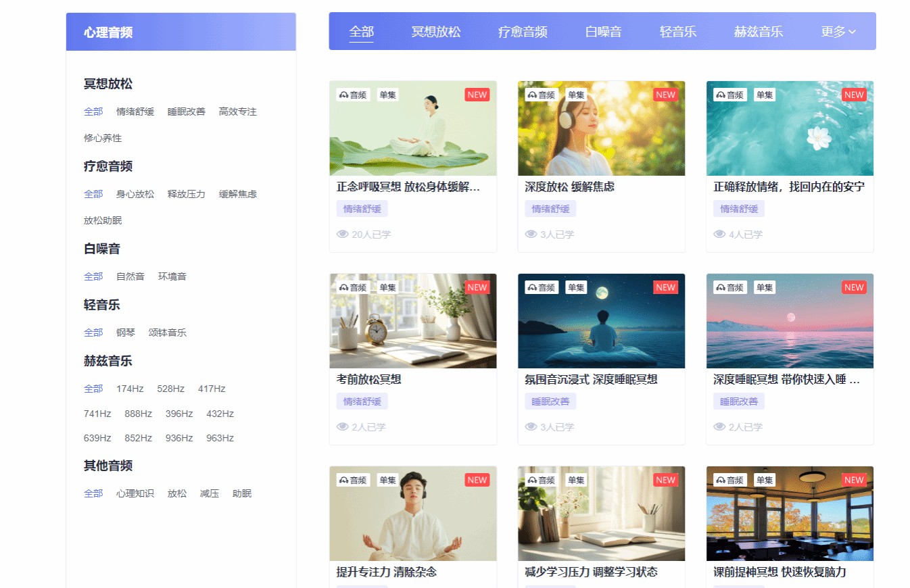Click 自然音 under 白噪音 section

tap(130, 276)
